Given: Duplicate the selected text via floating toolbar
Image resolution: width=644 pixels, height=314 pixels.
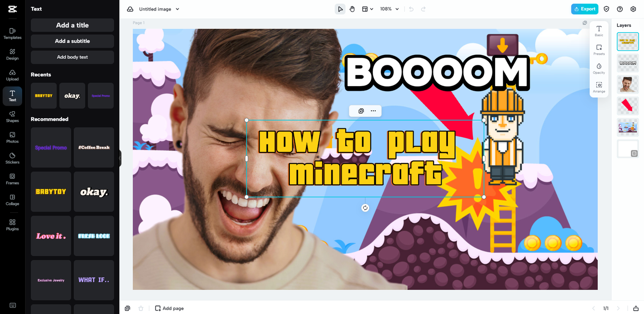Looking at the screenshot, I should coord(361,111).
